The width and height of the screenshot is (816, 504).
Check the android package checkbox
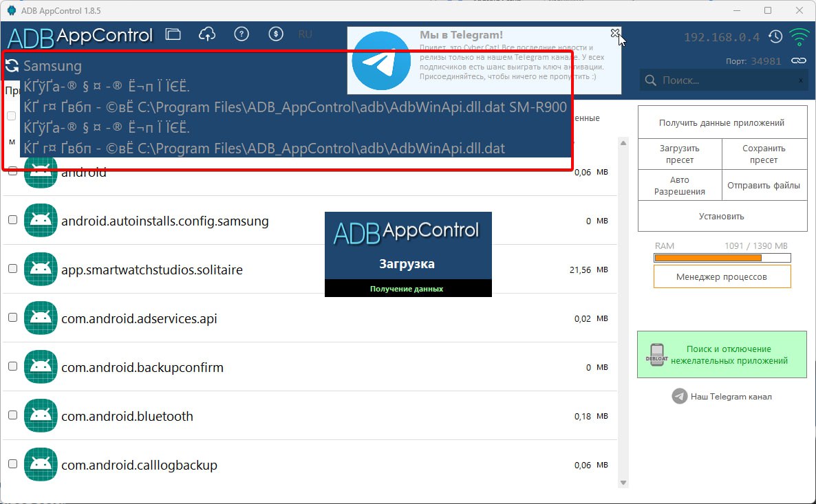click(x=12, y=172)
